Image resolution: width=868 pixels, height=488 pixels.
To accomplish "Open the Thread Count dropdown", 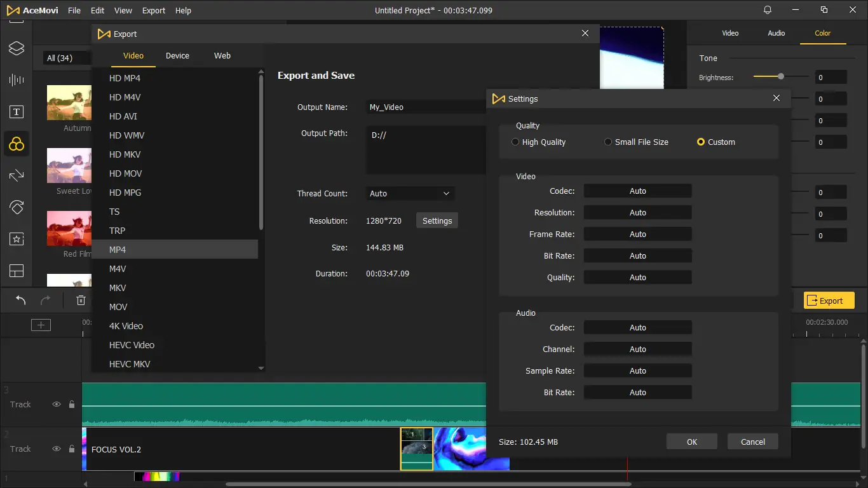I will tap(410, 194).
